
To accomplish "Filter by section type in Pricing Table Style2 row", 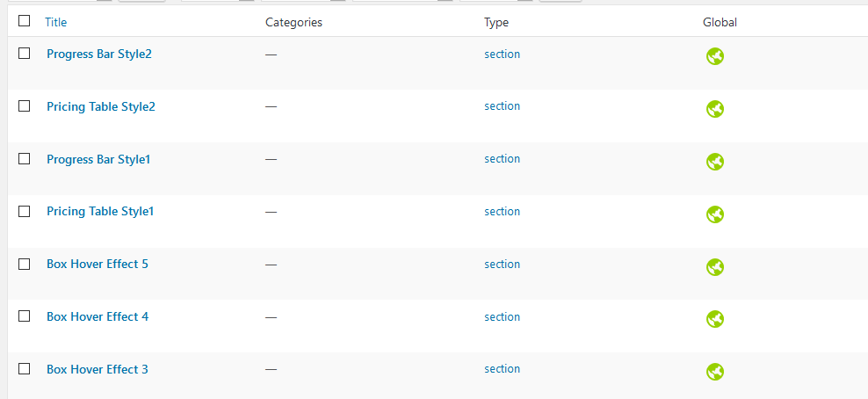I will [503, 106].
